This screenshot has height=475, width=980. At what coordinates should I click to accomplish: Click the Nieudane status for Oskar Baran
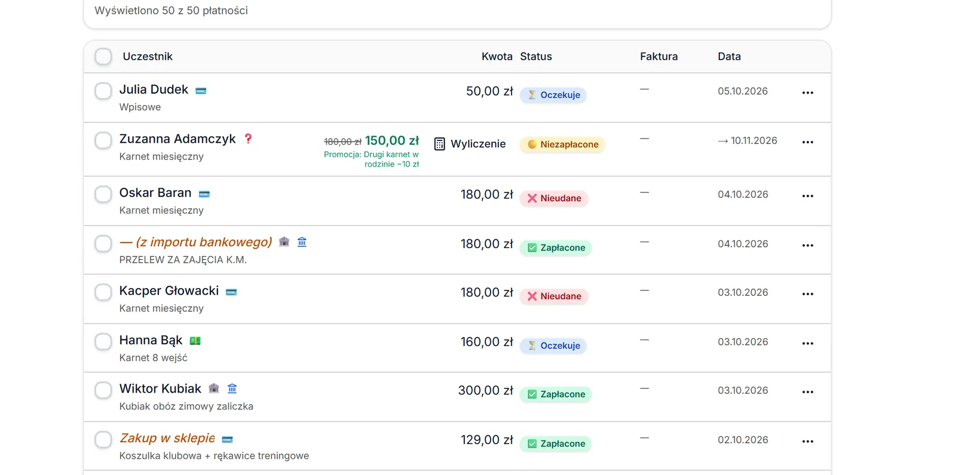pos(554,198)
